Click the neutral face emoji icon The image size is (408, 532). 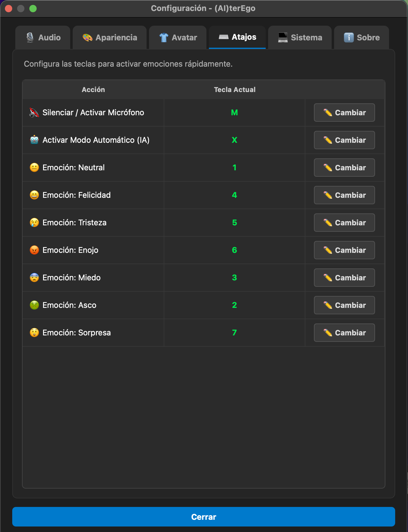[x=34, y=168]
